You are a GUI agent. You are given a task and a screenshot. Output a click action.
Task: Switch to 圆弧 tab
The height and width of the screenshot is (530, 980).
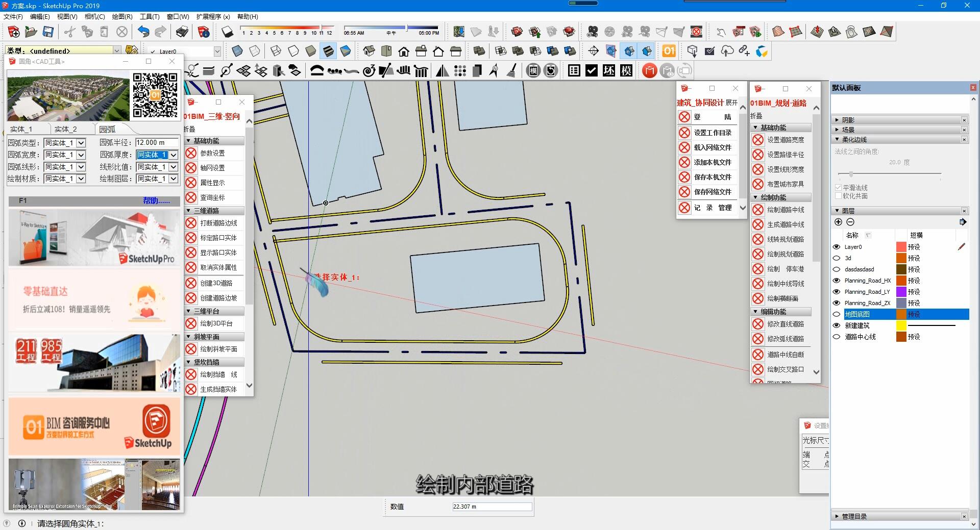pyautogui.click(x=107, y=129)
